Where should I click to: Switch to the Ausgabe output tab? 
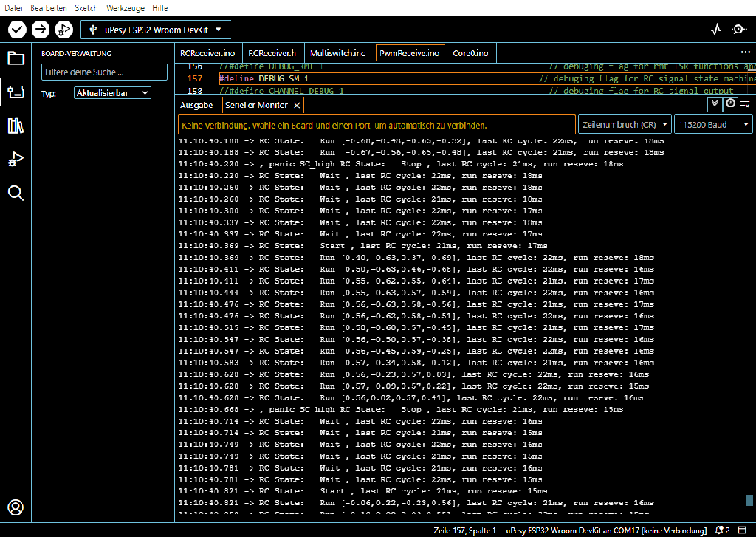click(x=196, y=105)
